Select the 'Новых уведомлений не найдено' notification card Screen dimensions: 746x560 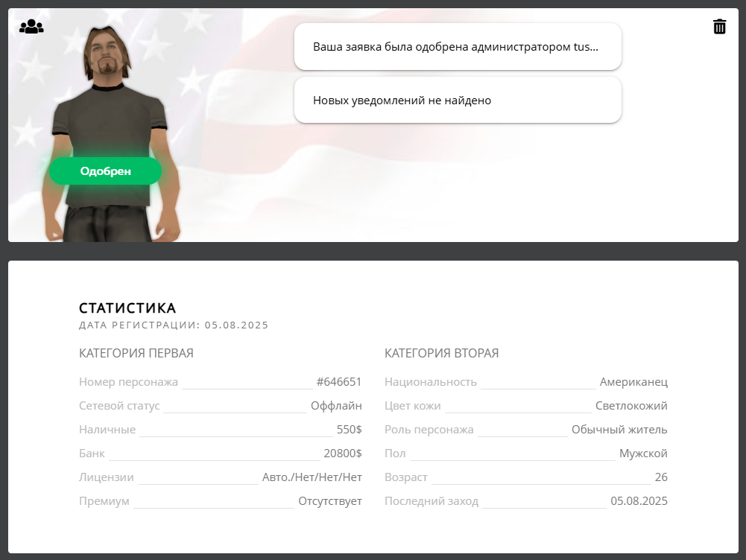(458, 101)
